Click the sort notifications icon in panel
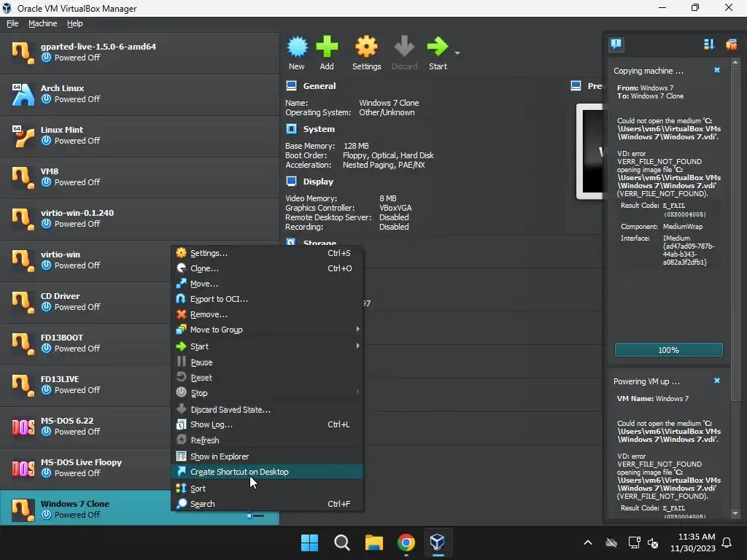The width and height of the screenshot is (747, 560). click(x=709, y=44)
